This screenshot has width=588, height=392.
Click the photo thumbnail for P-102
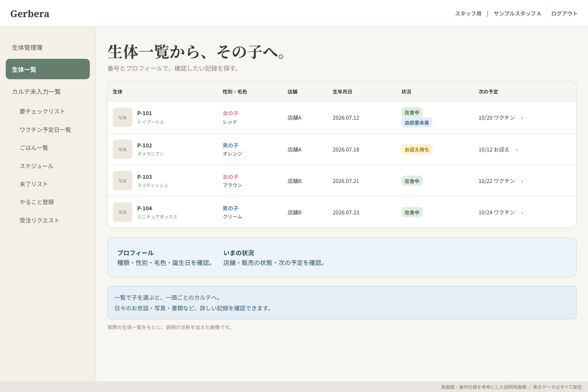point(122,149)
